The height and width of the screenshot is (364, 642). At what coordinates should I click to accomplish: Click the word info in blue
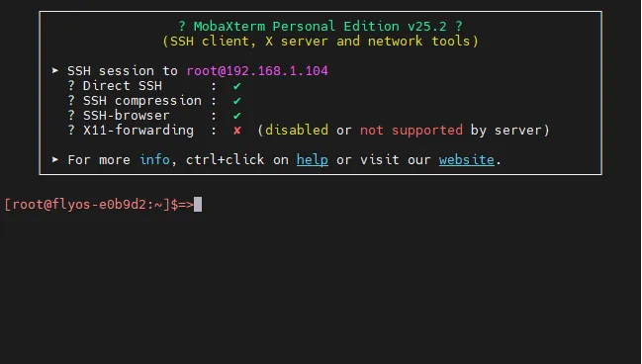pos(154,159)
